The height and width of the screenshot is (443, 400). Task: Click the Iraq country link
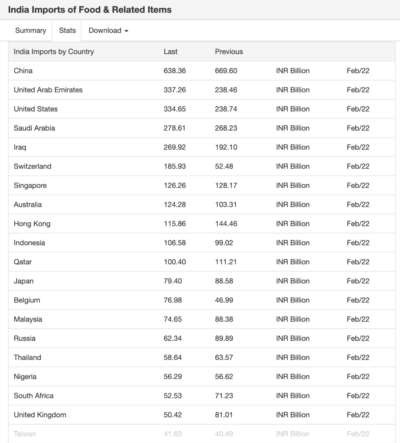(20, 147)
